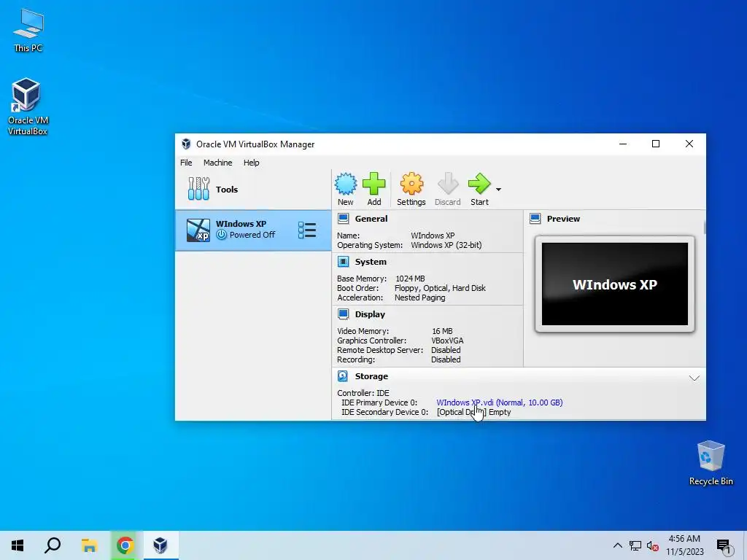Image resolution: width=747 pixels, height=560 pixels.
Task: Click VirtualBox taskbar button
Action: tap(160, 545)
